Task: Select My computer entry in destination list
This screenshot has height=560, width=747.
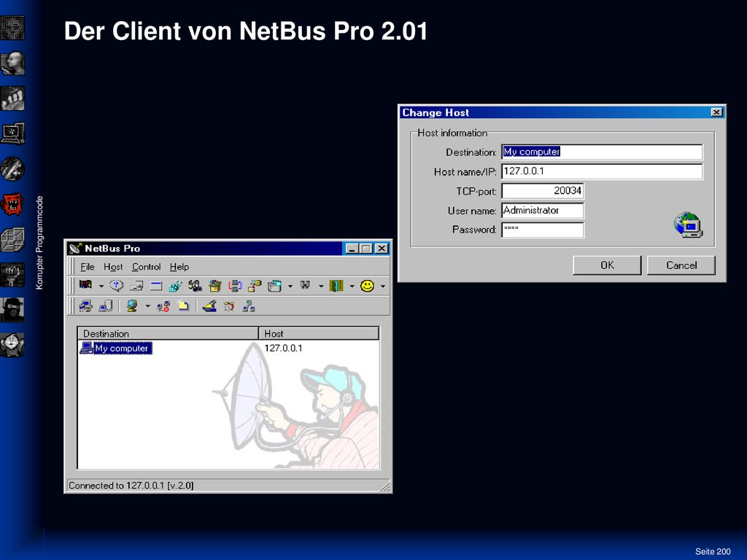Action: (x=116, y=348)
